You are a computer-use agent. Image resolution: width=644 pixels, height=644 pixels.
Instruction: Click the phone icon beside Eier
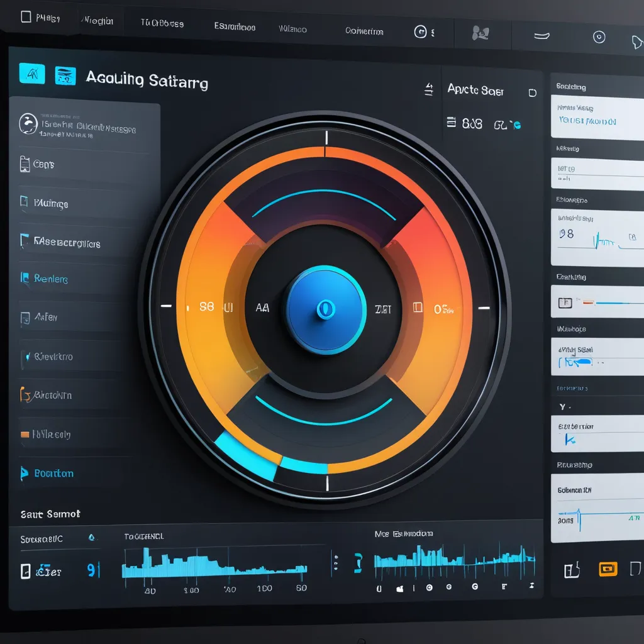click(25, 571)
